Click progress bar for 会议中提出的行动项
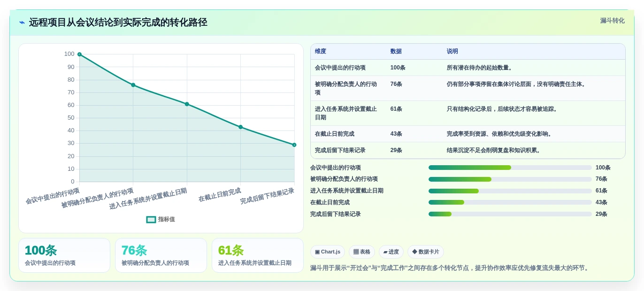644x291 pixels. pos(510,168)
